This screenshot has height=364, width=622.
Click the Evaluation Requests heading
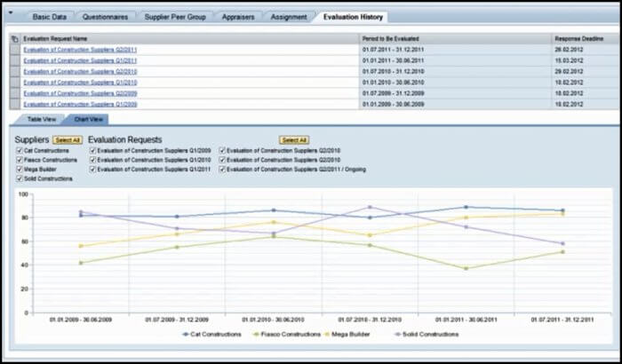125,139
